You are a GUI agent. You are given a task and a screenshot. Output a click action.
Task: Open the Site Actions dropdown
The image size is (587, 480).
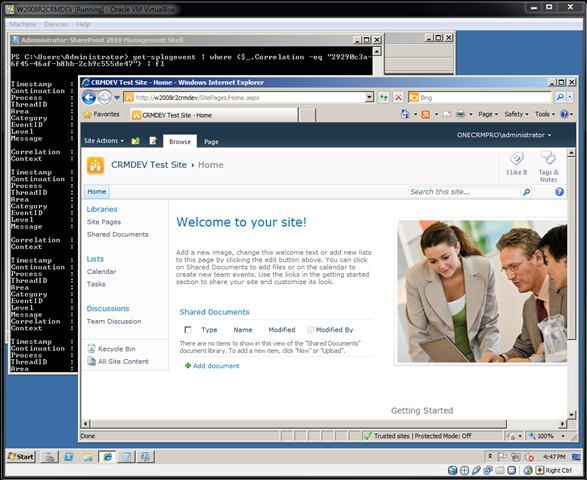pos(104,141)
